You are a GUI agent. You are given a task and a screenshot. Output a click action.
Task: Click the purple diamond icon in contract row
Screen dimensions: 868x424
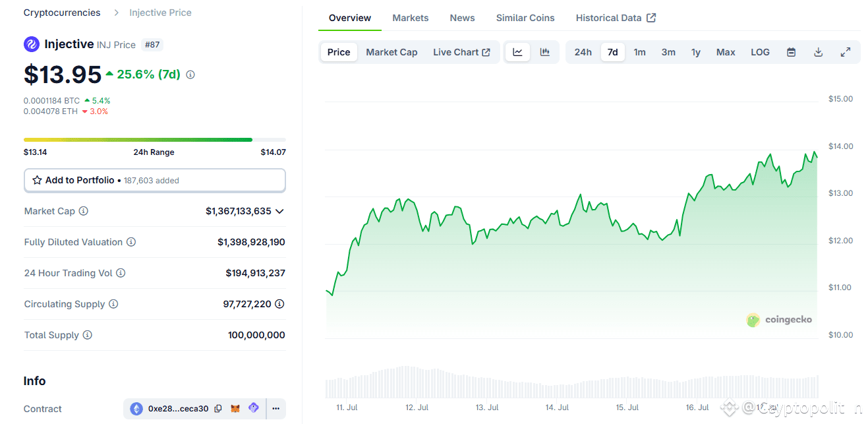click(x=254, y=408)
